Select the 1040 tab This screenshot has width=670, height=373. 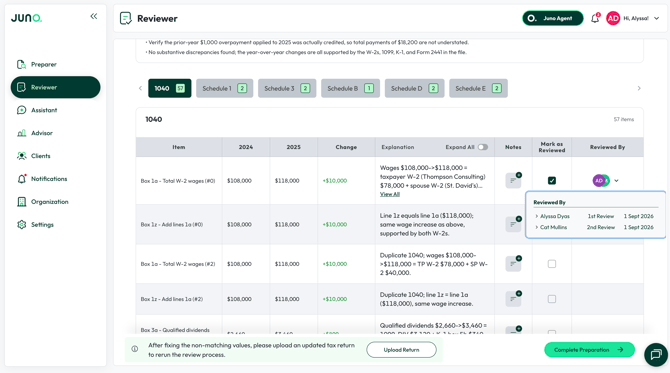coord(170,88)
